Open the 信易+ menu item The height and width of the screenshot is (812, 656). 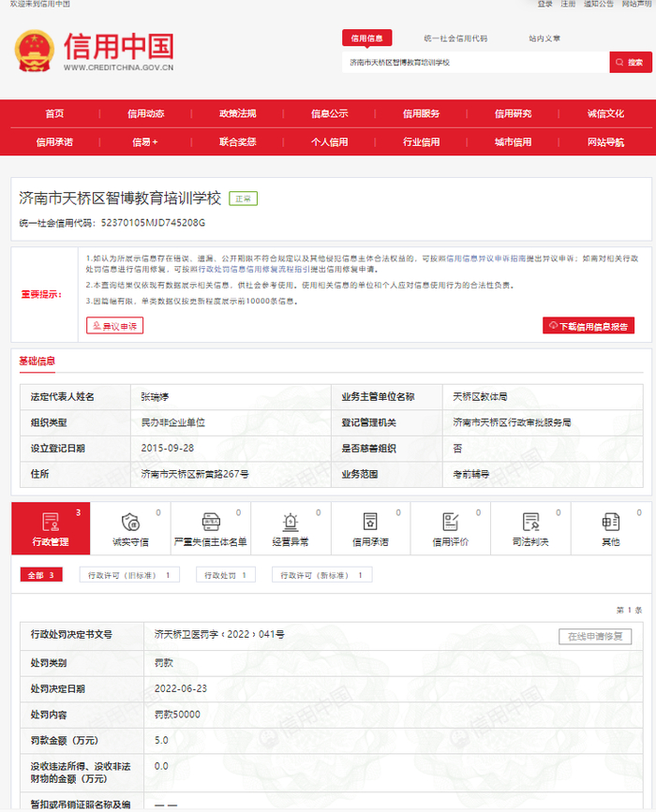point(145,142)
